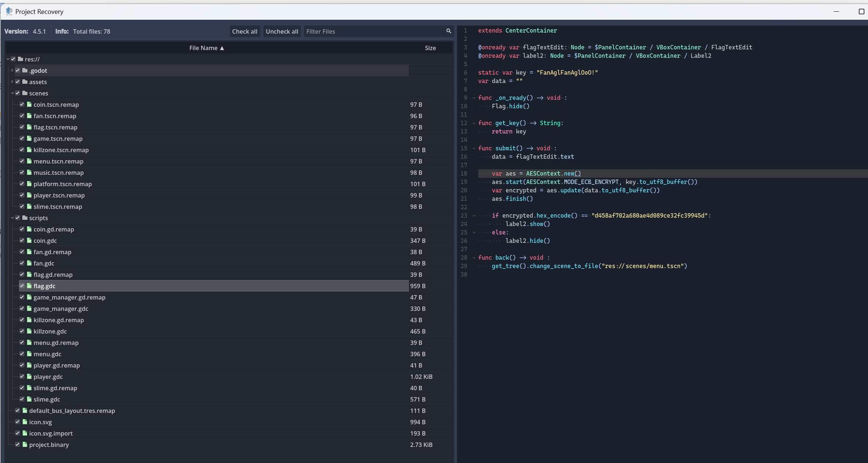Expand the .godot folder
Viewport: 868px width, 463px height.
coord(12,70)
